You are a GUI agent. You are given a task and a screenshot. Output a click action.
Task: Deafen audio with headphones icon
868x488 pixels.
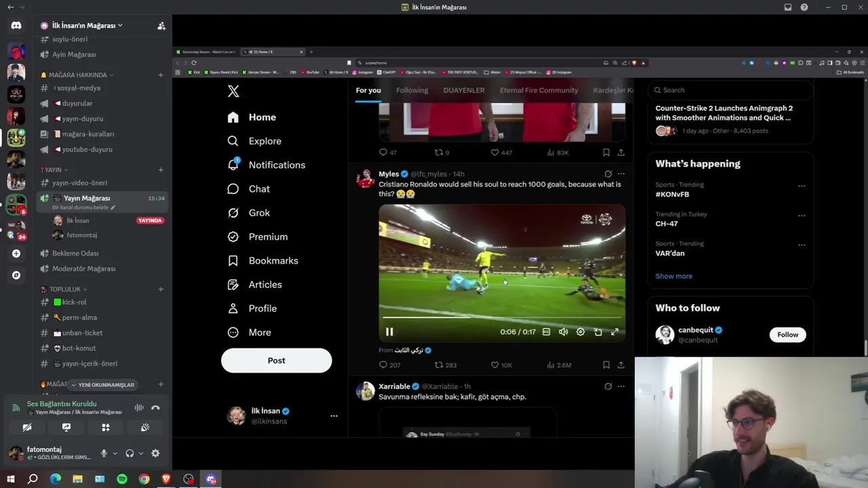(x=130, y=453)
